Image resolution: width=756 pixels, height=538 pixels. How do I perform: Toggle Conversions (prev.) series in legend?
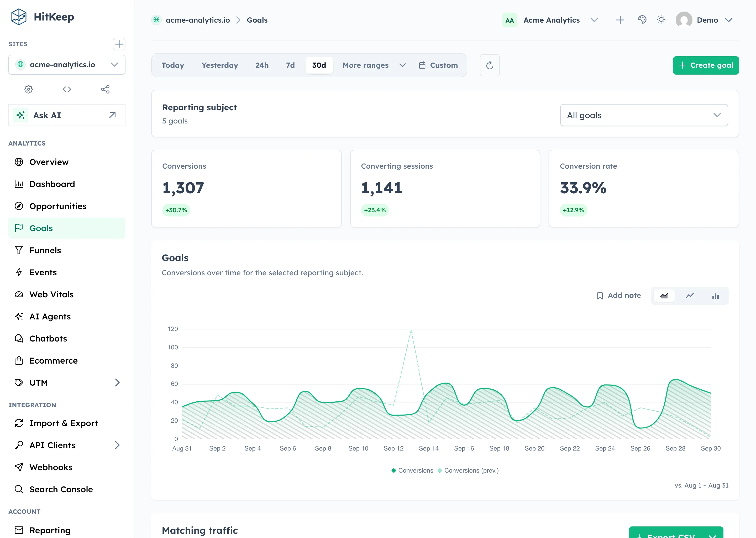pos(468,470)
